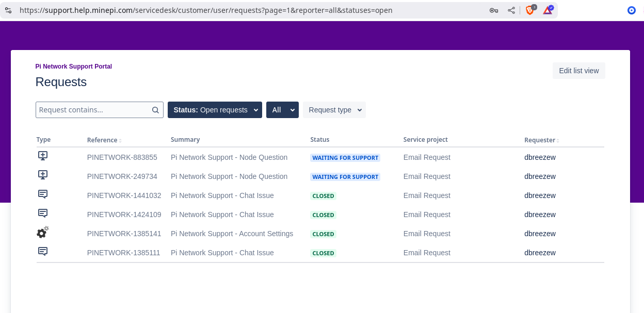Sort by Reference column header
Screen dimensions: 644x313
(x=104, y=140)
